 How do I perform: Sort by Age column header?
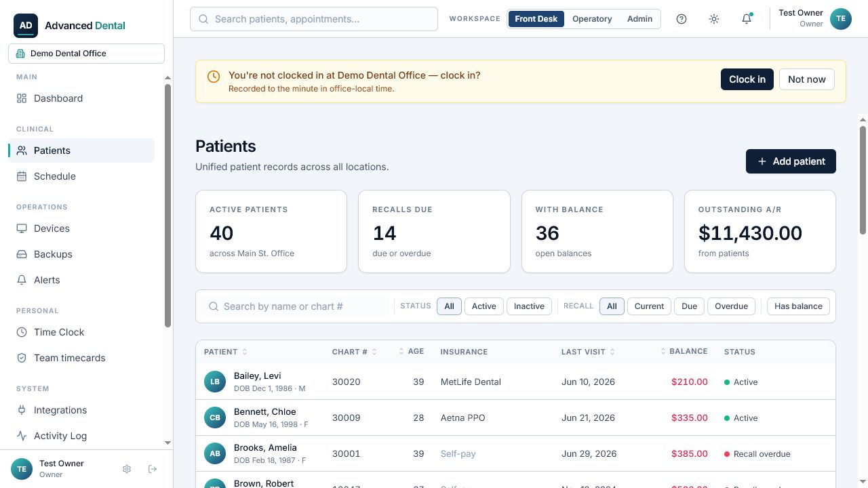412,352
